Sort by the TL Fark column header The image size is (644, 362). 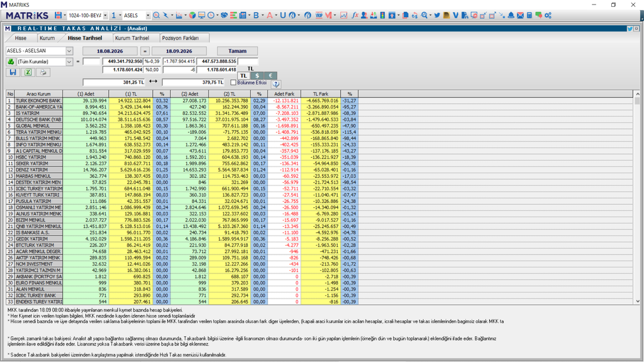pyautogui.click(x=321, y=94)
